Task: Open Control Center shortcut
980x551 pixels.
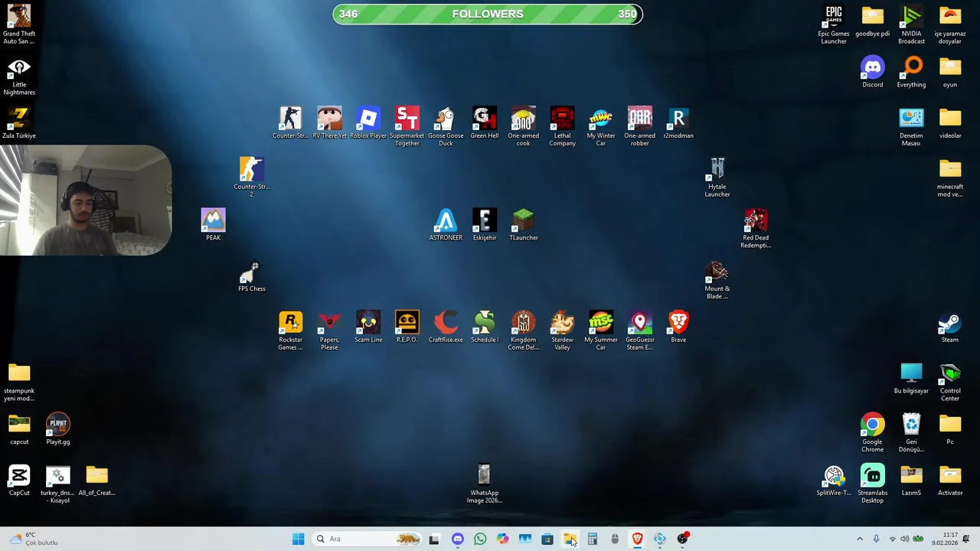Action: tap(950, 382)
